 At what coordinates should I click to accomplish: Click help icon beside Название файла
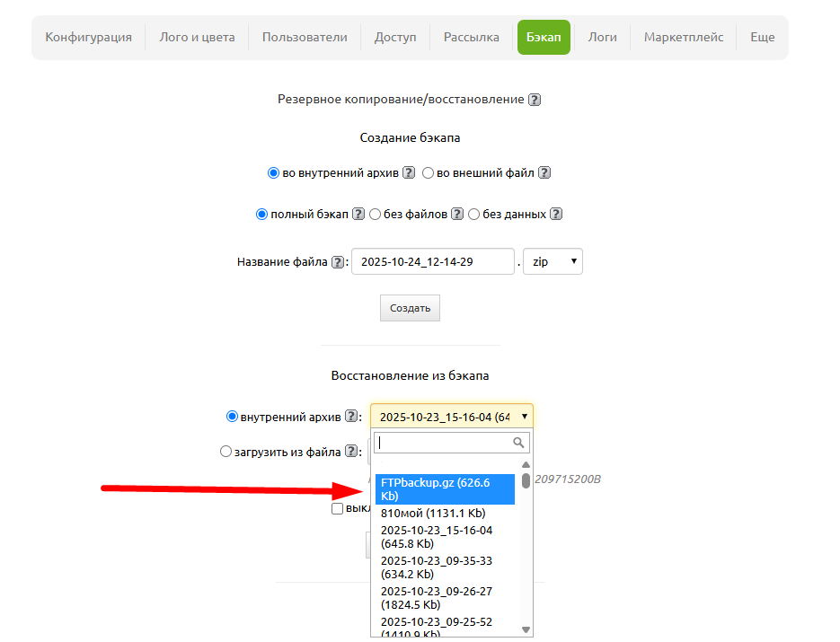338,262
